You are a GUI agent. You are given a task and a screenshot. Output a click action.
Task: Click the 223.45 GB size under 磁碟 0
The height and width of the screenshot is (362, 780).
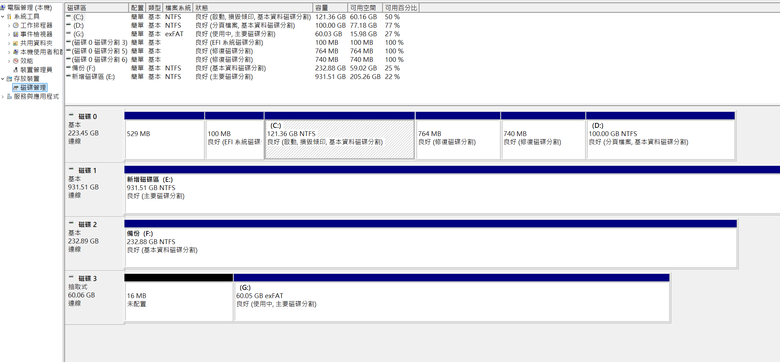point(83,133)
